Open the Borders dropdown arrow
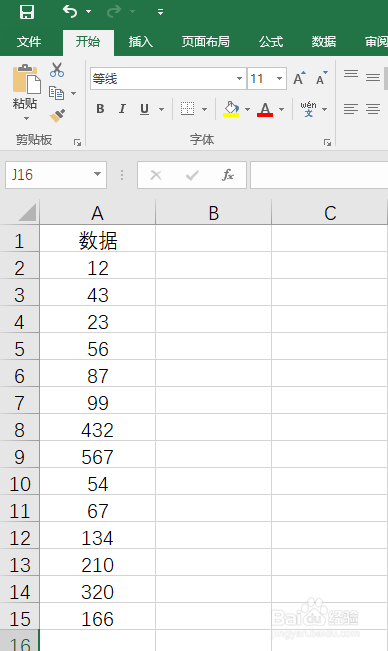 pos(204,109)
